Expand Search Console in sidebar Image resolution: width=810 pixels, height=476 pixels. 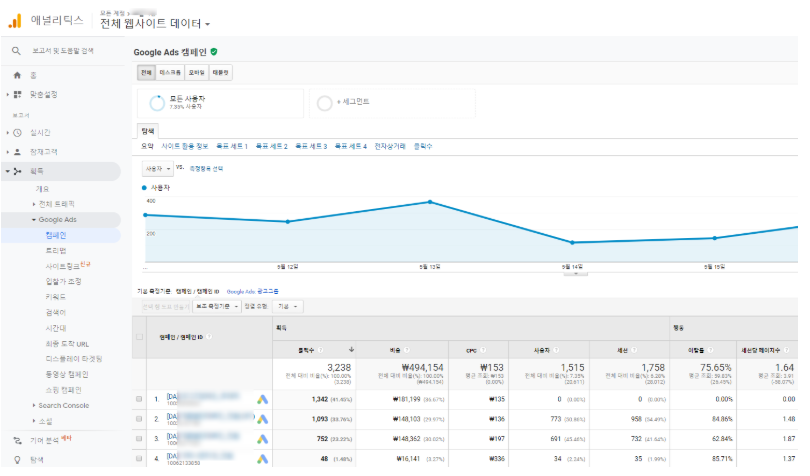[x=34, y=406]
